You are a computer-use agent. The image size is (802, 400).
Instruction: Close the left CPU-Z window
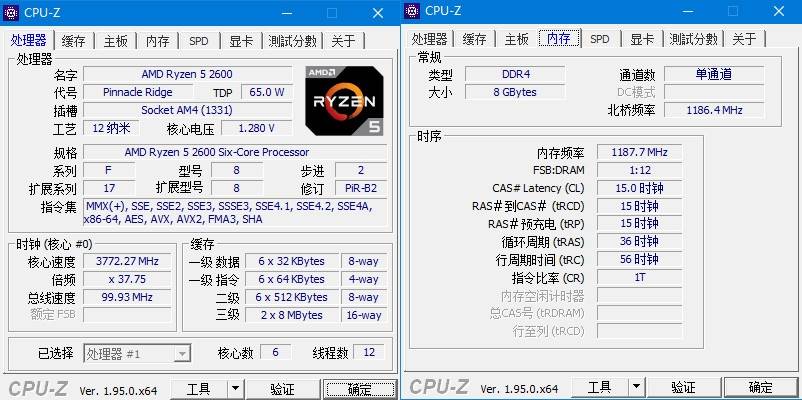(x=378, y=13)
